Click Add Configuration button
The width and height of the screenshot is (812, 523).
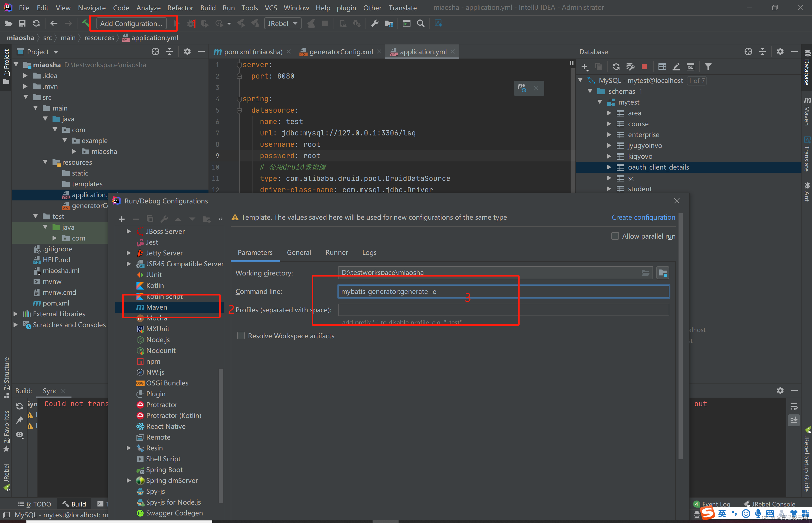(131, 24)
